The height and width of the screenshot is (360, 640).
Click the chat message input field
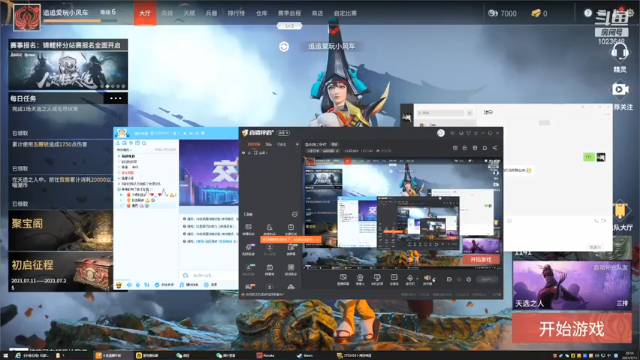click(x=208, y=276)
